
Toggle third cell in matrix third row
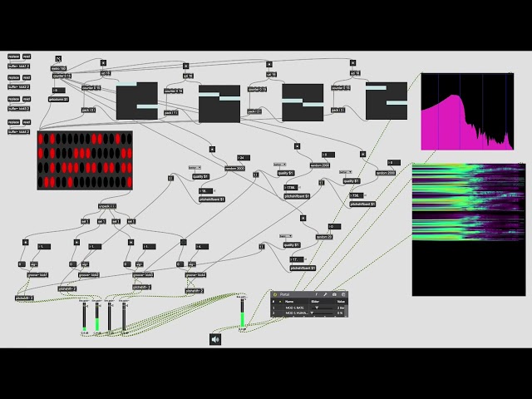click(52, 168)
